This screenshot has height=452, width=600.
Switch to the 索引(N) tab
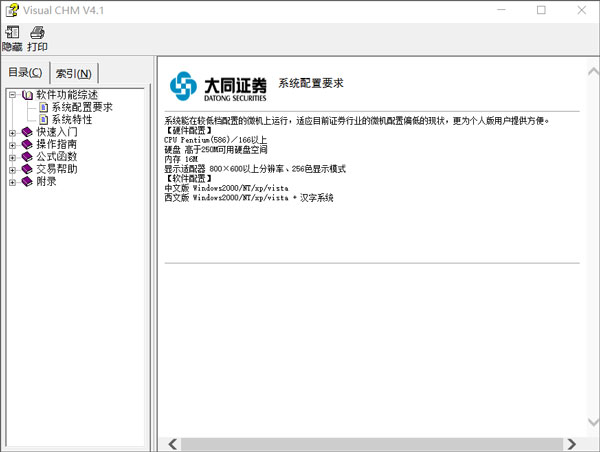[x=73, y=73]
